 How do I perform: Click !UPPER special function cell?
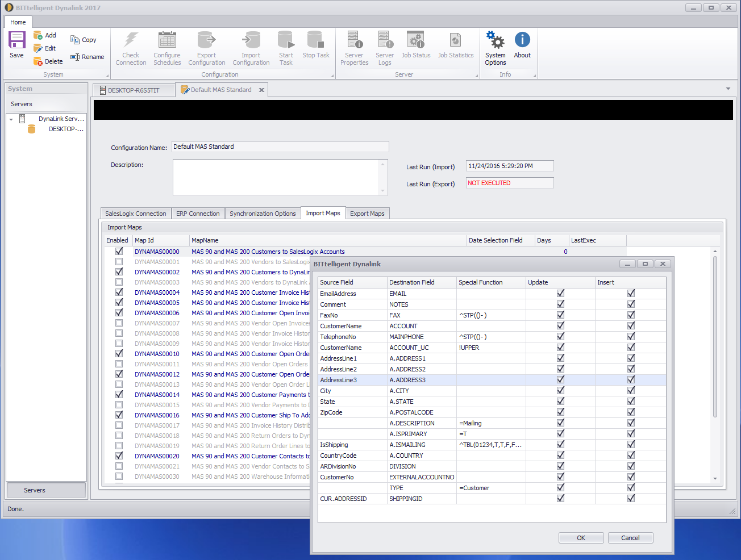coord(491,348)
